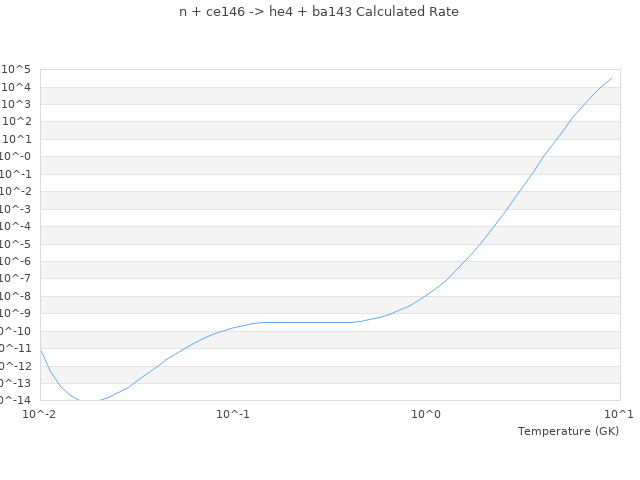The image size is (640, 480).
Task: Click the 10^-4 y-axis tick label
Action: click(x=15, y=226)
